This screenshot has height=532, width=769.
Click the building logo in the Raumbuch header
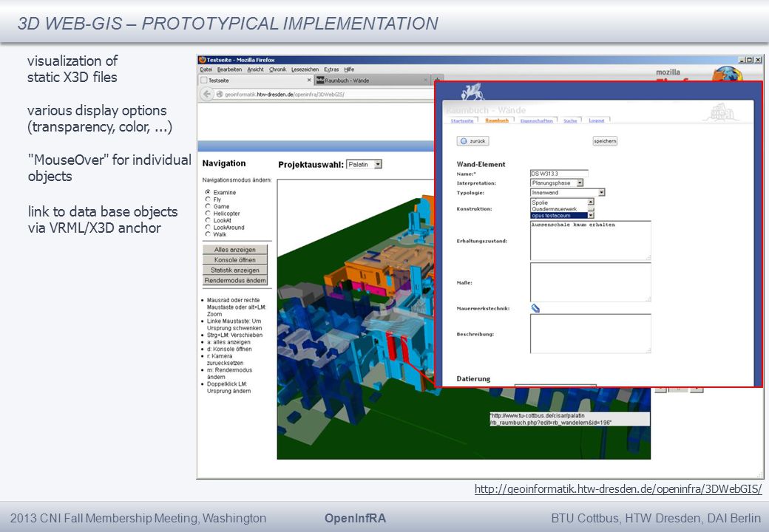[x=720, y=112]
